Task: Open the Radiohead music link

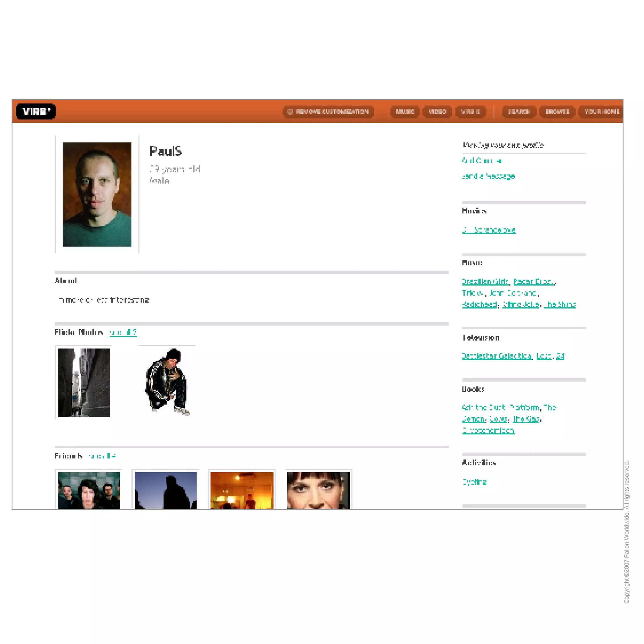Action: (x=480, y=305)
